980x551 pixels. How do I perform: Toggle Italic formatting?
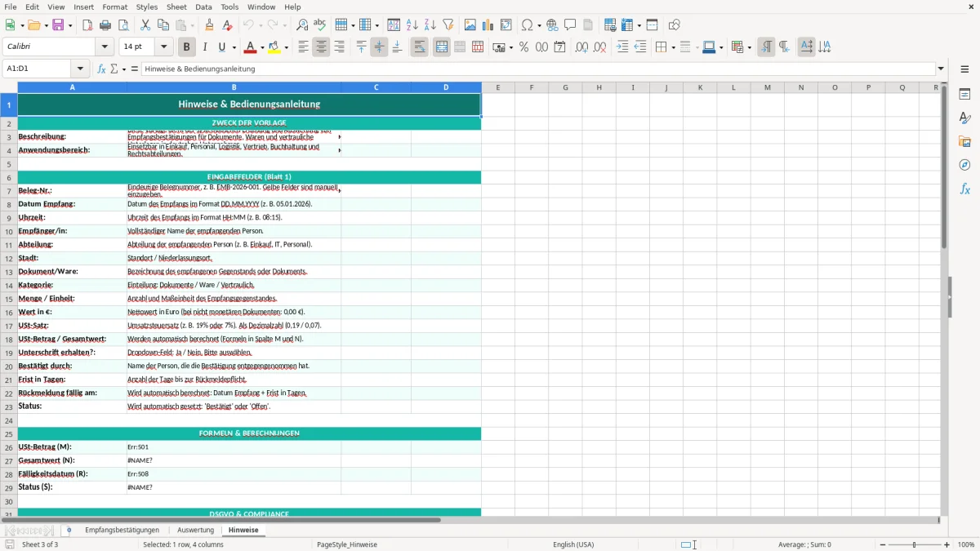coord(204,47)
